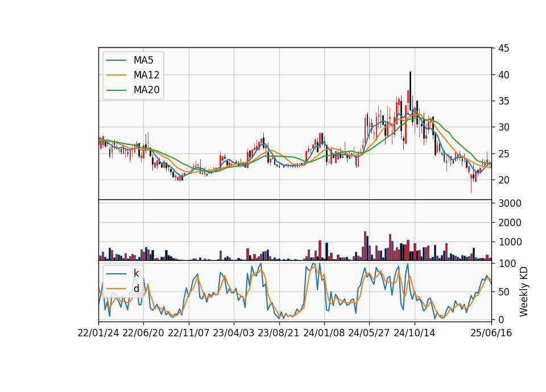Click the 35 price axis label
The height and width of the screenshot is (392, 546).
point(503,101)
